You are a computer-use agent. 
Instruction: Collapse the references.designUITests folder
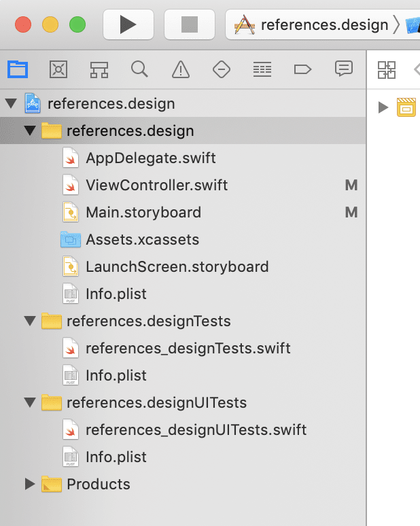(x=29, y=403)
